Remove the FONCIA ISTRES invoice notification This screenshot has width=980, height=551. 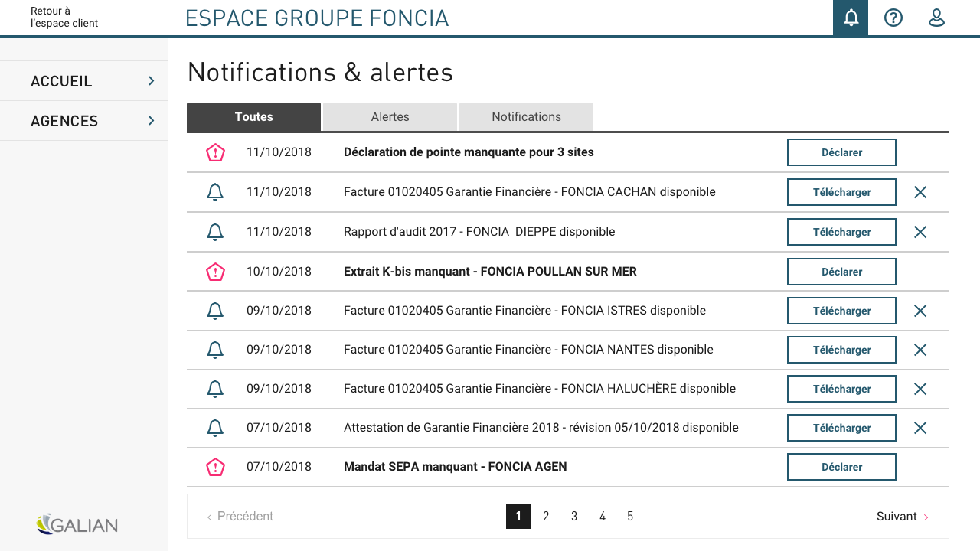click(x=920, y=311)
